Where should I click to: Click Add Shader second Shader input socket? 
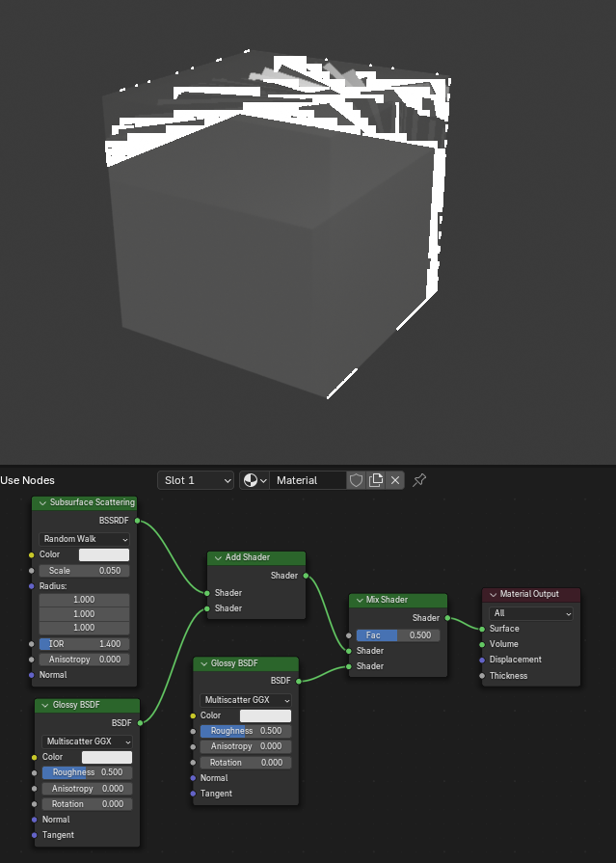[x=207, y=608]
